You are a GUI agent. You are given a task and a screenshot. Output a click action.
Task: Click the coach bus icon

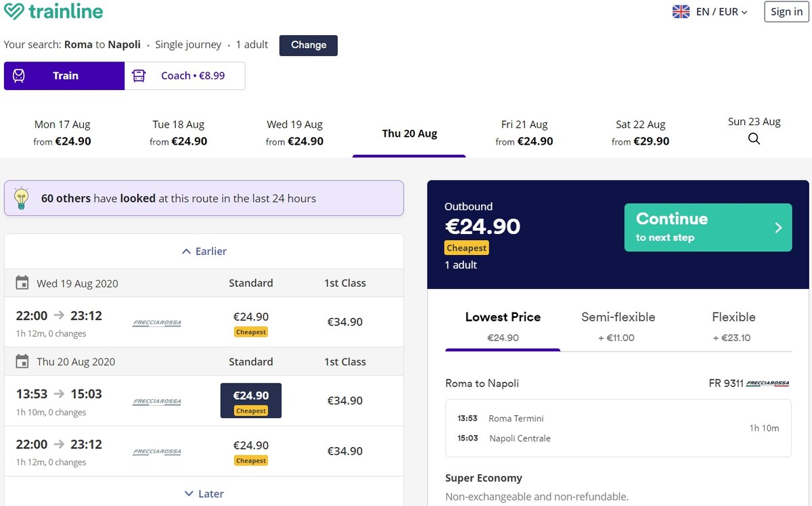[x=139, y=76]
